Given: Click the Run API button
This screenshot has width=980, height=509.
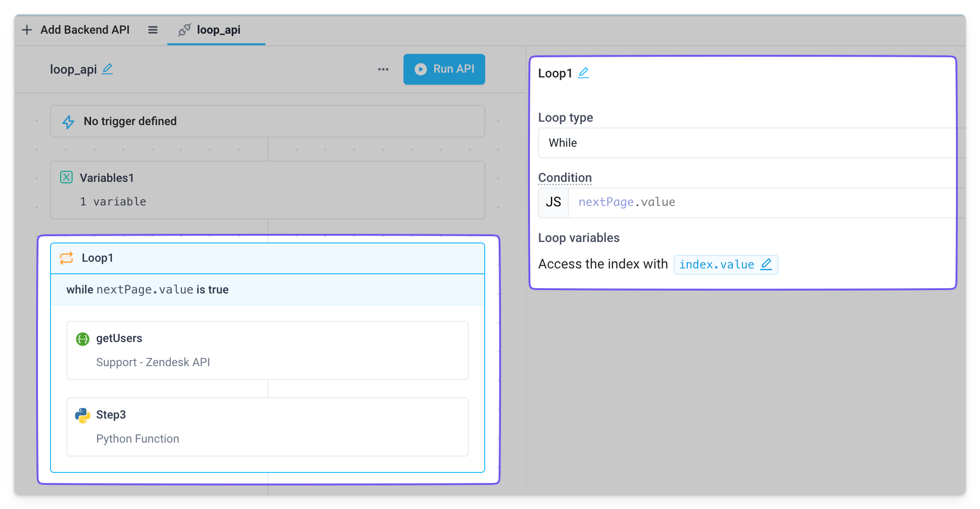Looking at the screenshot, I should [444, 69].
